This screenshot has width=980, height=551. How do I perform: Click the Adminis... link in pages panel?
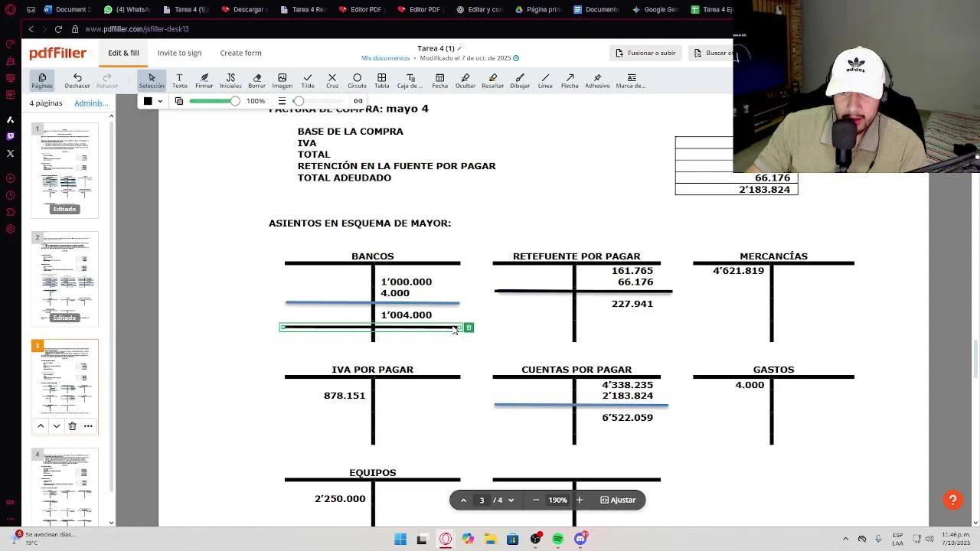(91, 103)
